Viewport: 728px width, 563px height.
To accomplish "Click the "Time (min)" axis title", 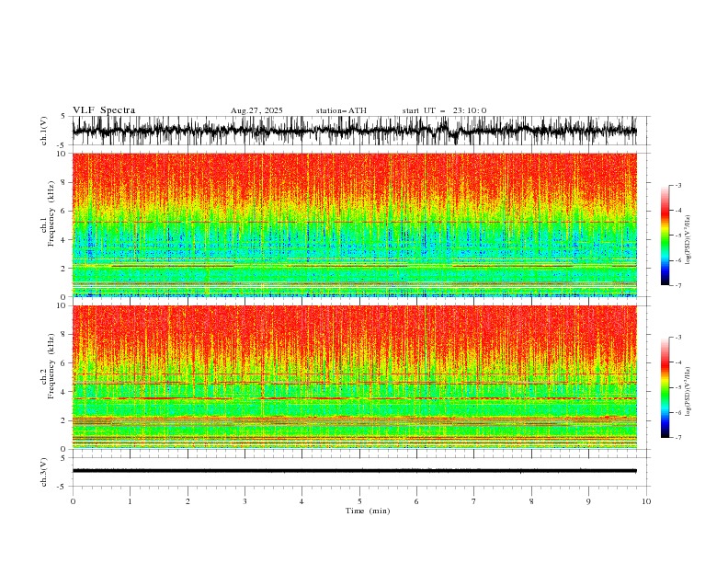I will (x=368, y=511).
